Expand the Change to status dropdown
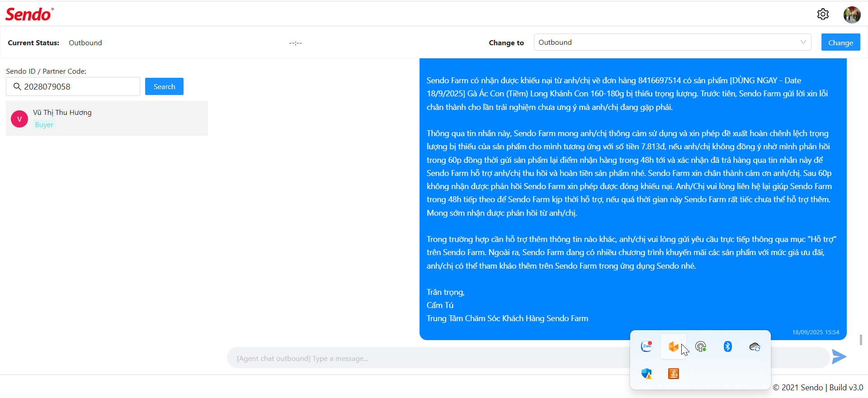The width and height of the screenshot is (868, 398). 672,42
